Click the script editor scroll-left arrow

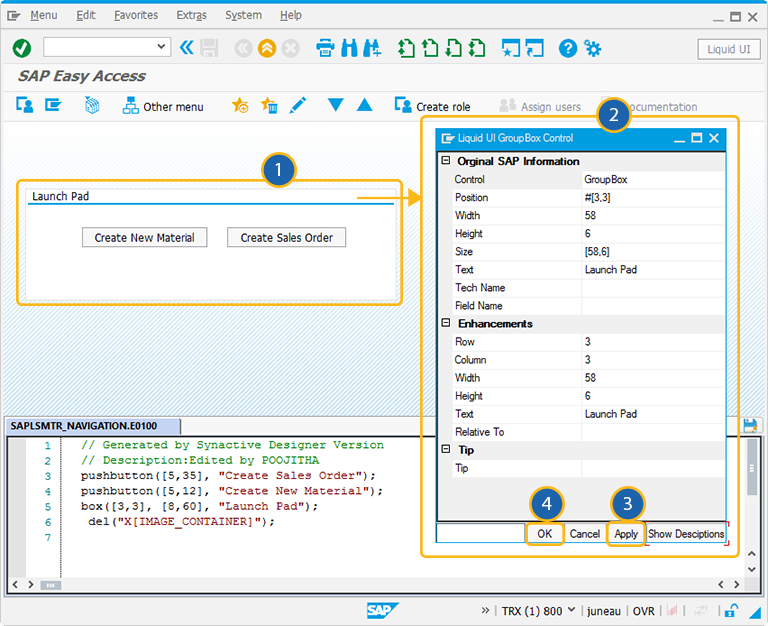pos(15,584)
